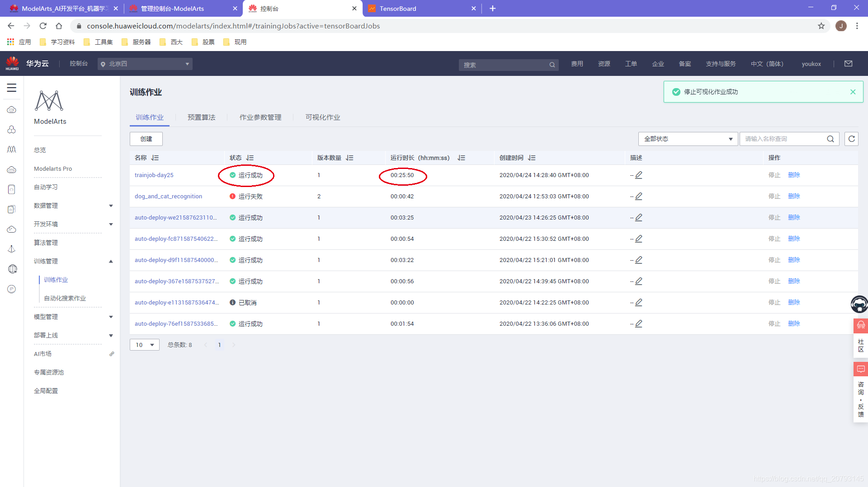
Task: Open 费用 in header
Action: pos(577,64)
